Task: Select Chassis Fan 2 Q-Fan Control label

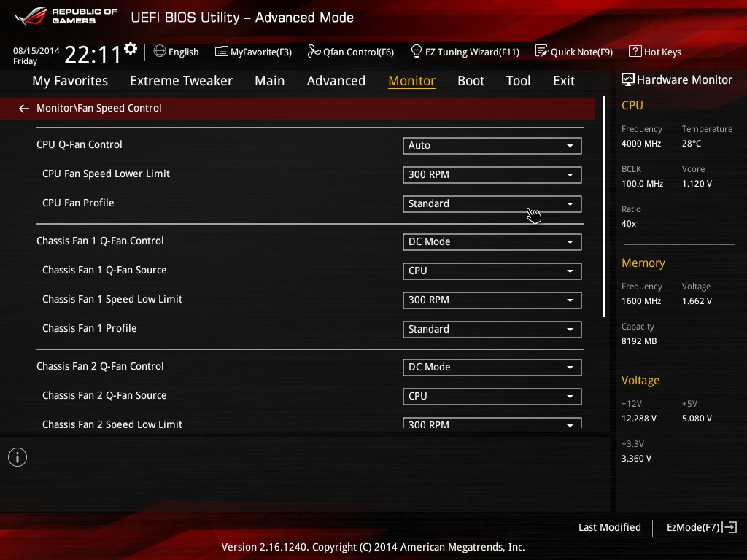Action: tap(100, 366)
